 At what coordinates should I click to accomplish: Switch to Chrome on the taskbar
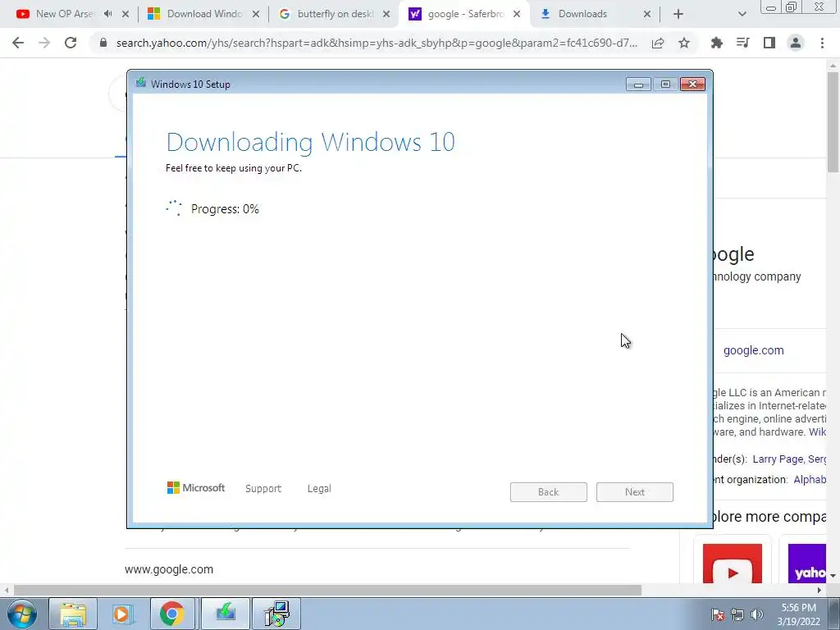pos(172,614)
